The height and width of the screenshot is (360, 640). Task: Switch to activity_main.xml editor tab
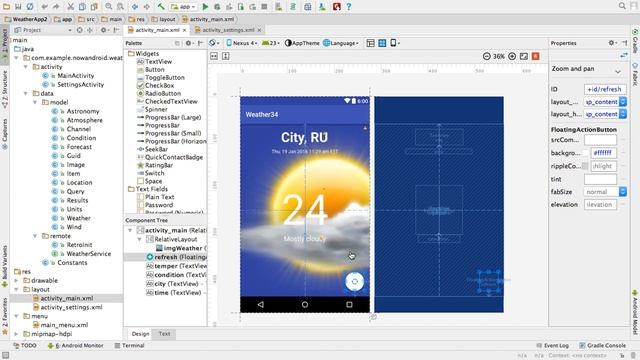point(157,30)
